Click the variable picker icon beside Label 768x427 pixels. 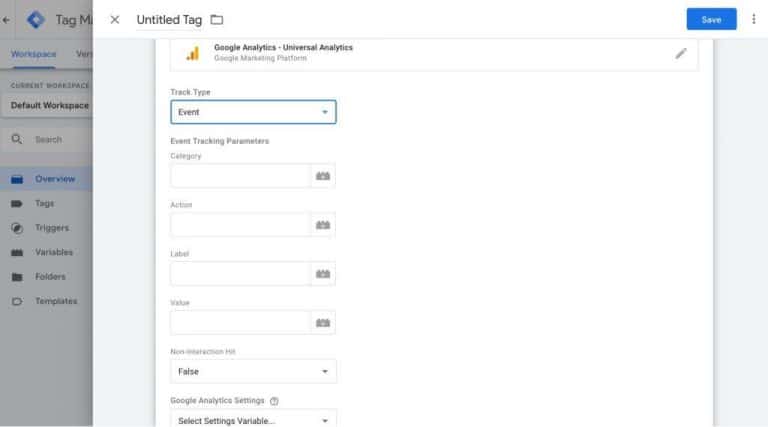tap(323, 274)
